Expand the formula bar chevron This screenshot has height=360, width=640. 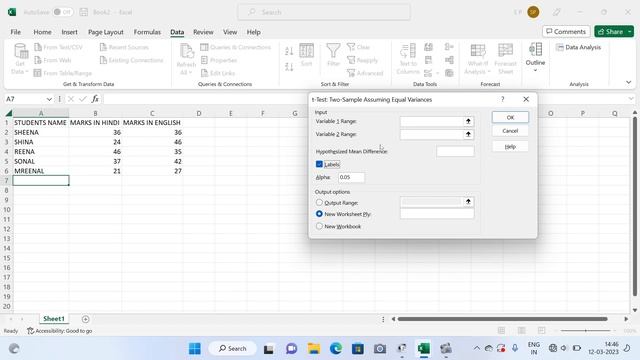[x=631, y=99]
